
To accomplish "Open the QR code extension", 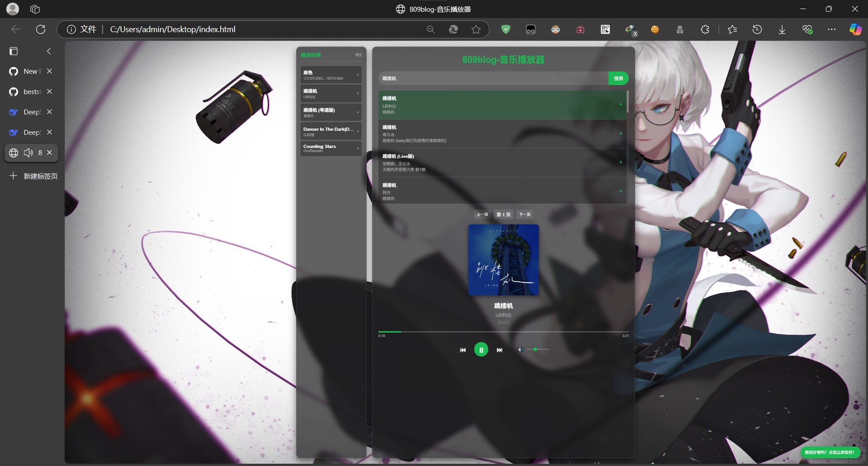I will pyautogui.click(x=605, y=29).
